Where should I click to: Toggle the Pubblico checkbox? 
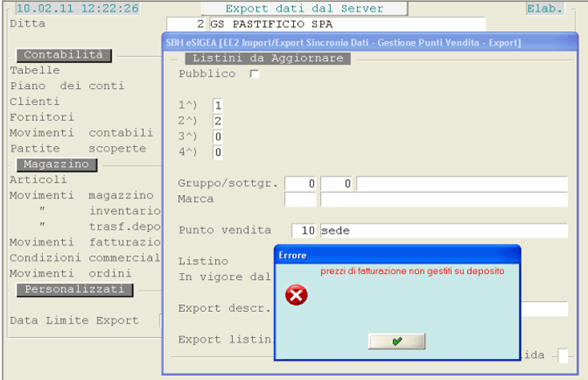(255, 74)
